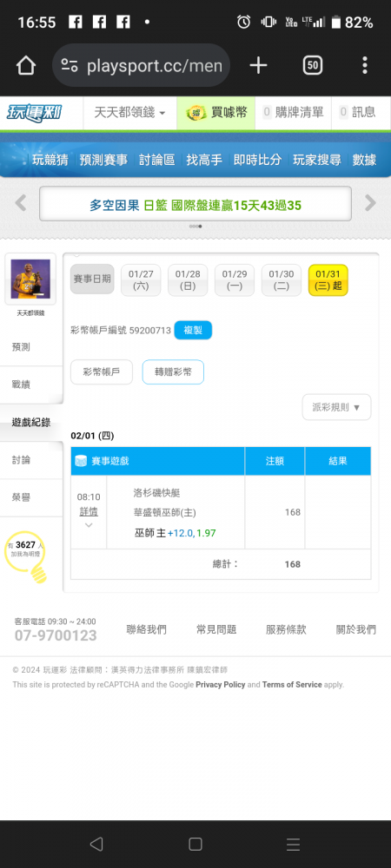
Task: Click the 轉贈彩幣 button
Action: click(x=173, y=372)
